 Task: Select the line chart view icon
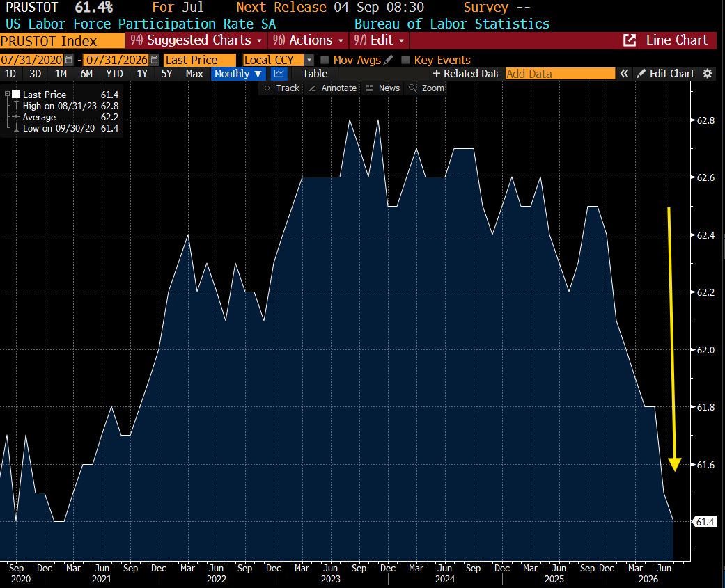click(279, 74)
